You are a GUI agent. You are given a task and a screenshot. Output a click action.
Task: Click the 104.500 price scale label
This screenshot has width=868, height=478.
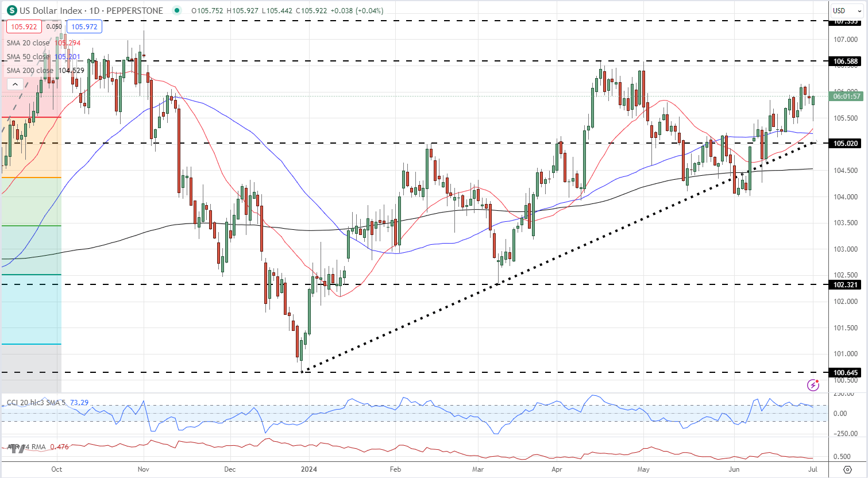point(846,170)
